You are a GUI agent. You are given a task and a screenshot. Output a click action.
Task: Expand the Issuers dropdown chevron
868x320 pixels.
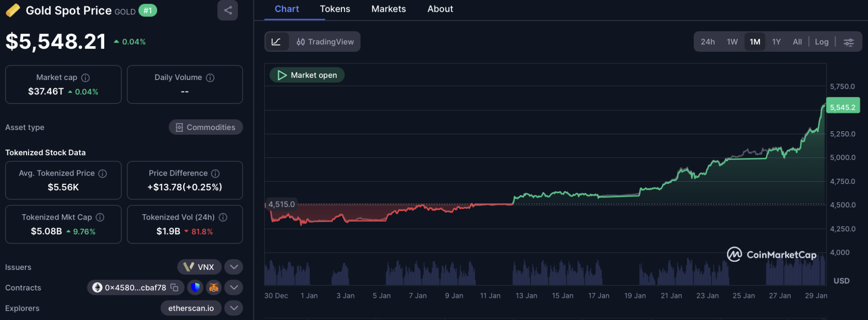click(x=234, y=267)
